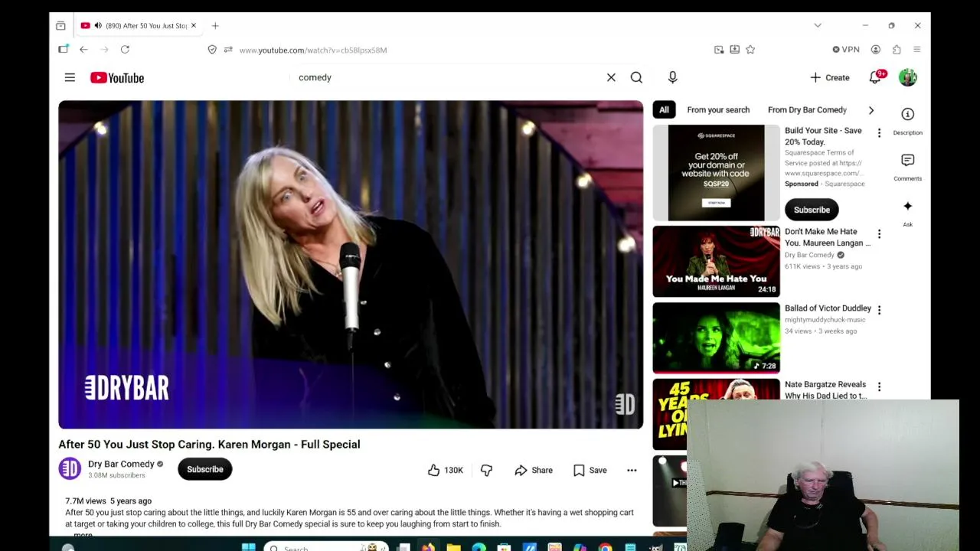Open YouTube notifications bell
The width and height of the screenshot is (980, 551).
[875, 77]
